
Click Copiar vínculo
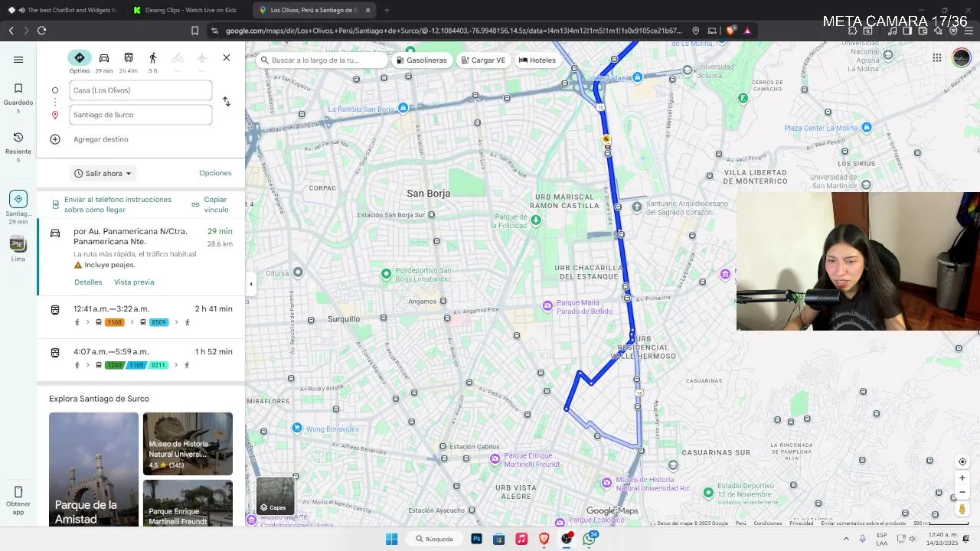pos(211,204)
